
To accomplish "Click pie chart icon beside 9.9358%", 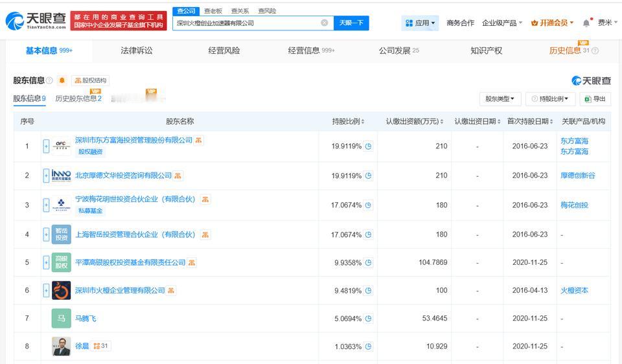I will (x=368, y=262).
